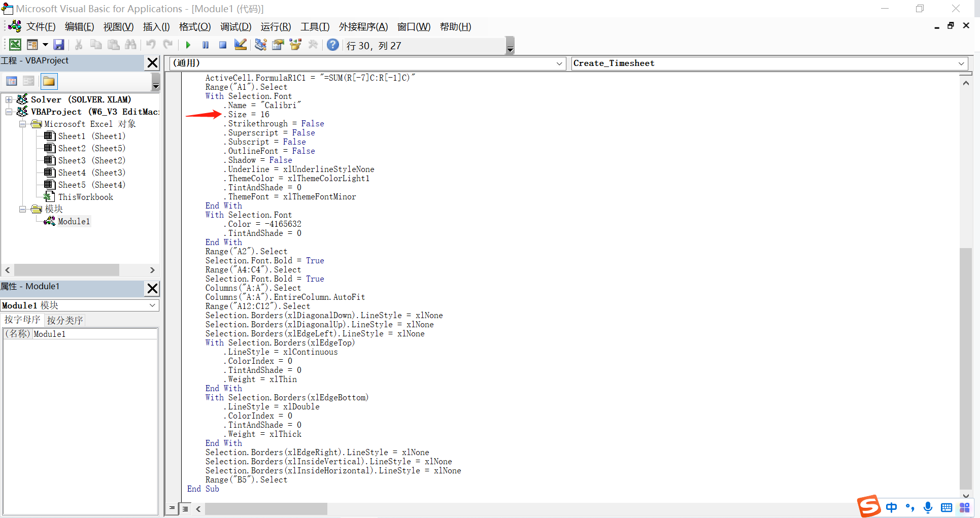Viewport: 980px width, 518px height.
Task: Run the macro with the green play icon
Action: (x=188, y=45)
